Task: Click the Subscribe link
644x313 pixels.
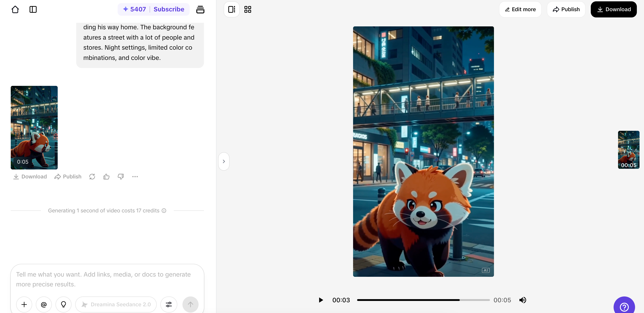Action: click(169, 9)
